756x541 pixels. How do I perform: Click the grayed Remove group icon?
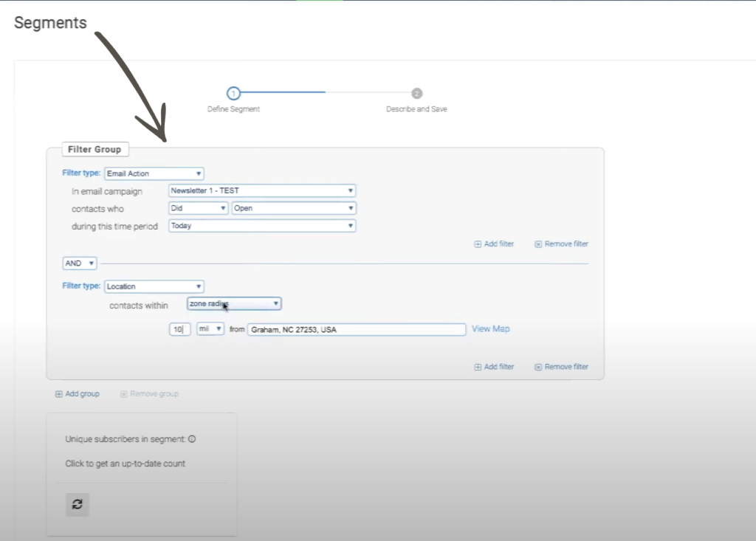(124, 394)
